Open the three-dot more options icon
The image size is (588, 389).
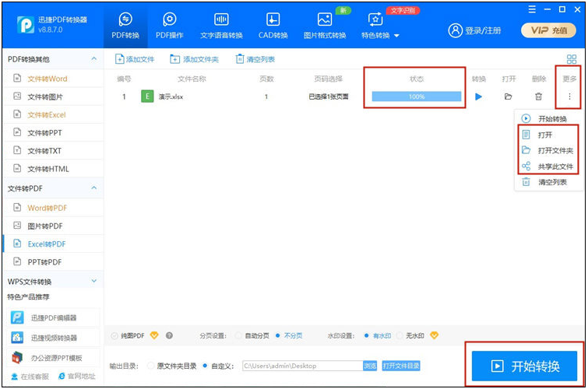[569, 96]
